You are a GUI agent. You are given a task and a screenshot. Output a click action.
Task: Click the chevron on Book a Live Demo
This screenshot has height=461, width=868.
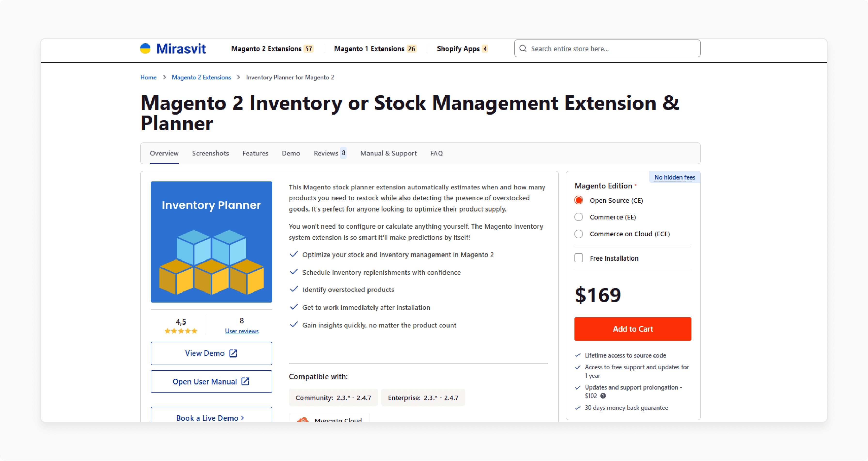(x=243, y=418)
